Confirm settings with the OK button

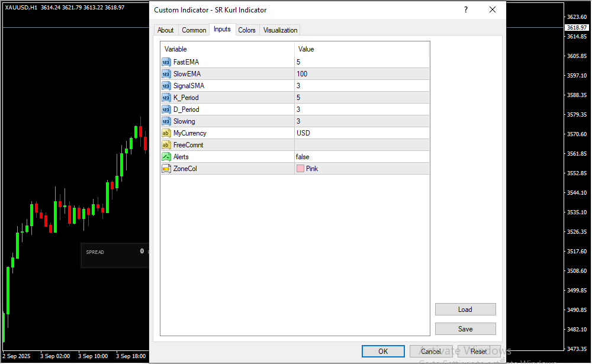coord(383,352)
